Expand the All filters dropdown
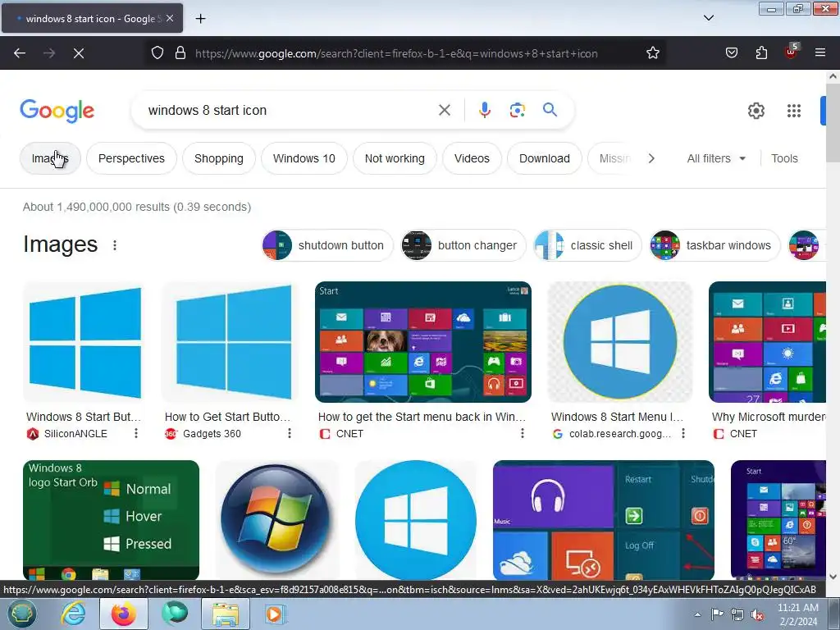840x630 pixels. [715, 158]
